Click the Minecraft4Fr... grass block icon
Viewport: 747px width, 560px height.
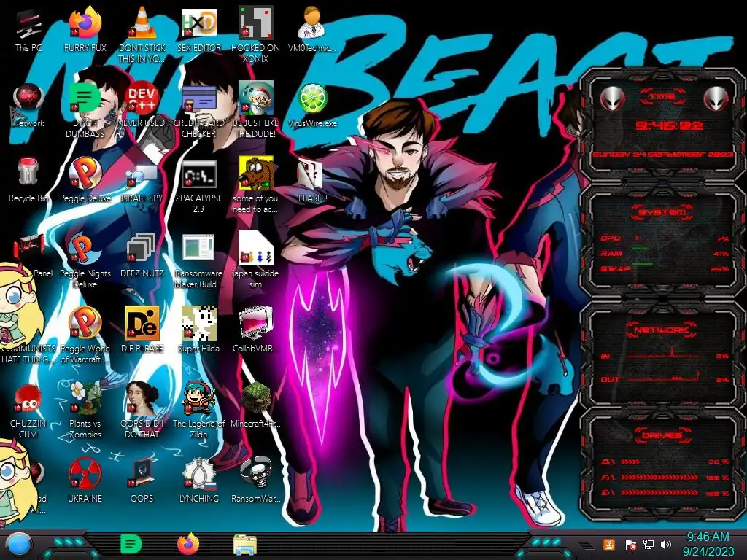pyautogui.click(x=255, y=405)
